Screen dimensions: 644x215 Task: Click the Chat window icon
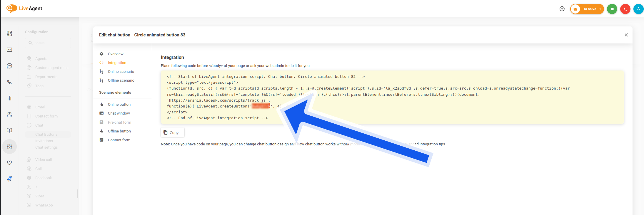(x=101, y=113)
